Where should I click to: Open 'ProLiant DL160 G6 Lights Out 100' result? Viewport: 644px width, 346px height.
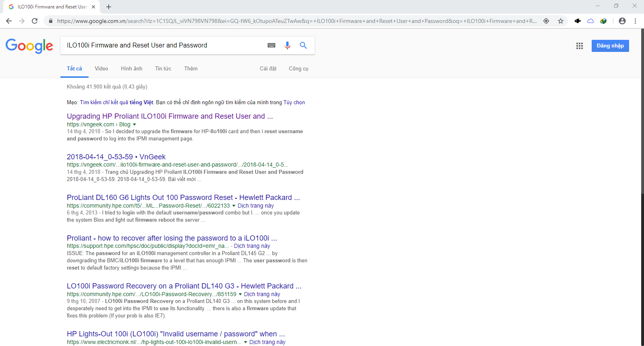[183, 198]
